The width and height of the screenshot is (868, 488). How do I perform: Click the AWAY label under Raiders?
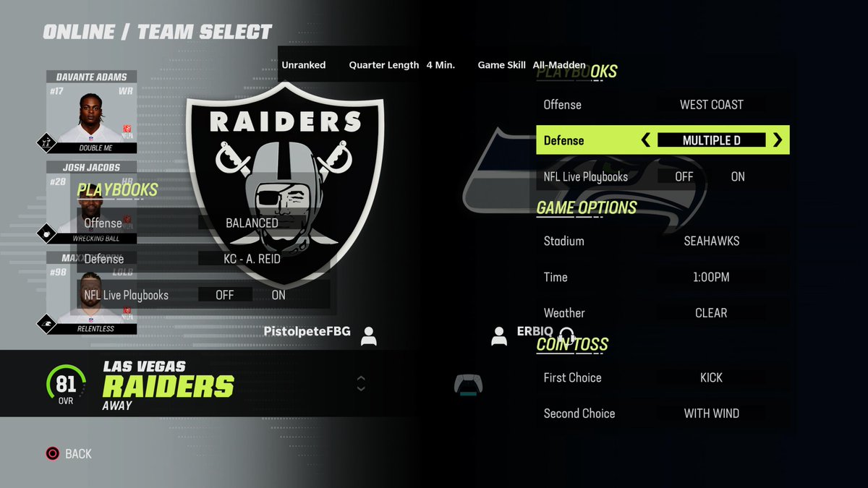coord(117,406)
